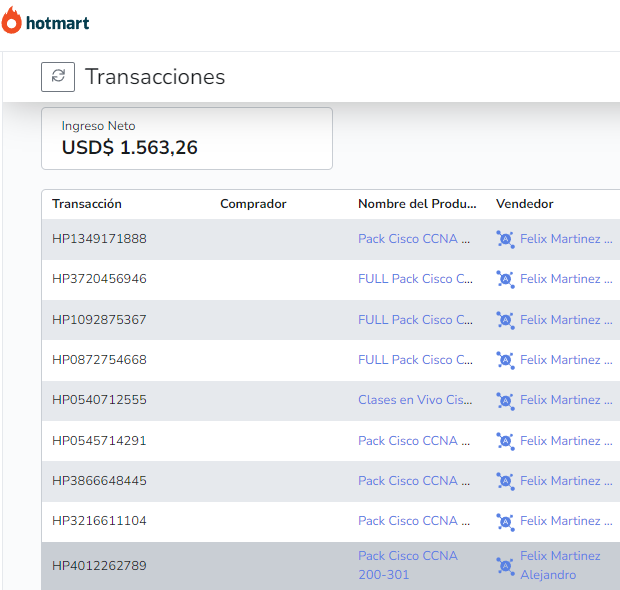This screenshot has width=620, height=590.
Task: Open FULL Pack Cisco link for HP0872754668
Action: [x=415, y=360]
